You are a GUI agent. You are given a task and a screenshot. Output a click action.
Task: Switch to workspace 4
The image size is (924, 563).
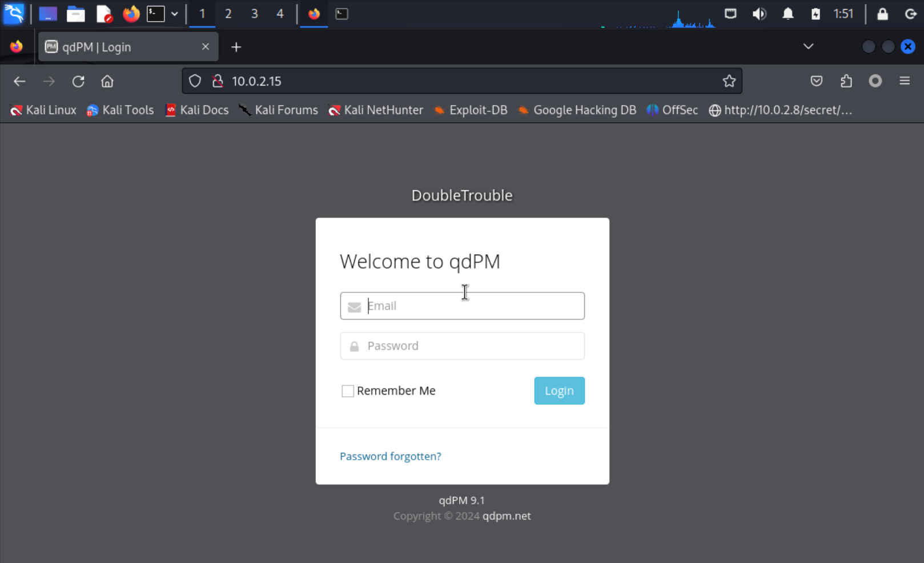click(280, 14)
